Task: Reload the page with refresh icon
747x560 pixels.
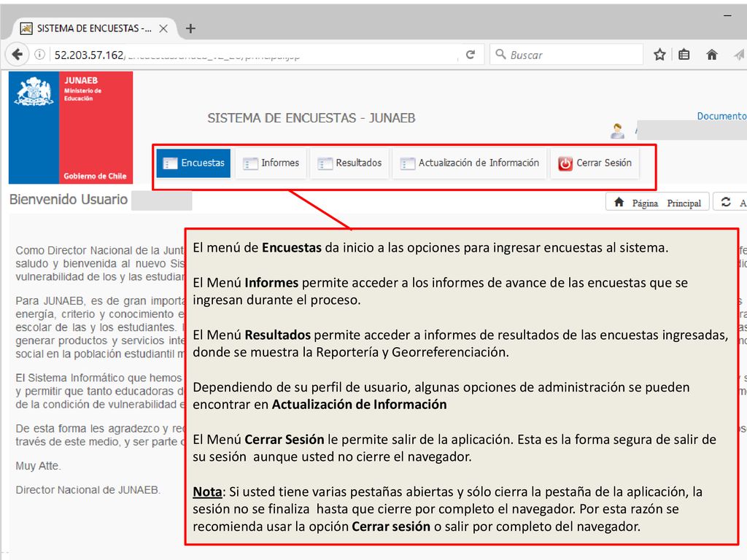Action: coord(471,55)
